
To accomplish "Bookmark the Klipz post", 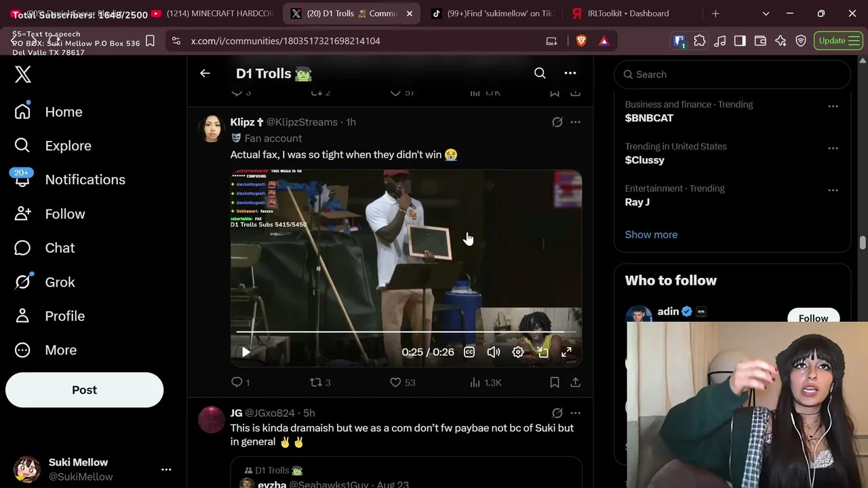I will pos(555,382).
